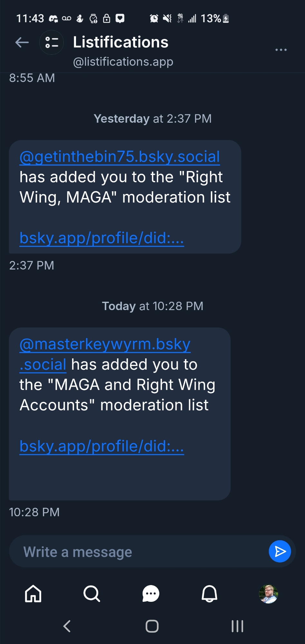305x644 pixels.
Task: Tap the back arrow in chat header
Action: coord(22,43)
